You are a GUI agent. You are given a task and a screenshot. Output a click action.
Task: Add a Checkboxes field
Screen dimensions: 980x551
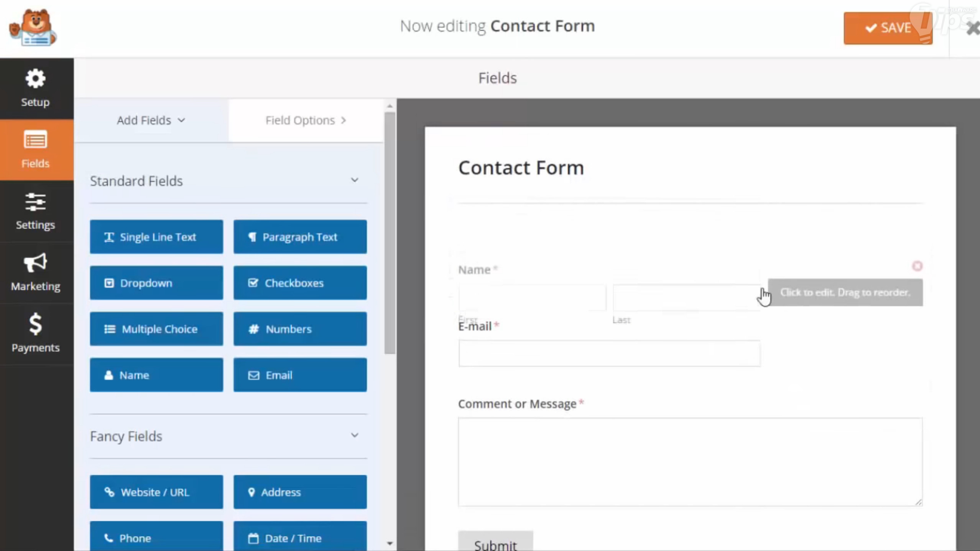click(x=300, y=283)
